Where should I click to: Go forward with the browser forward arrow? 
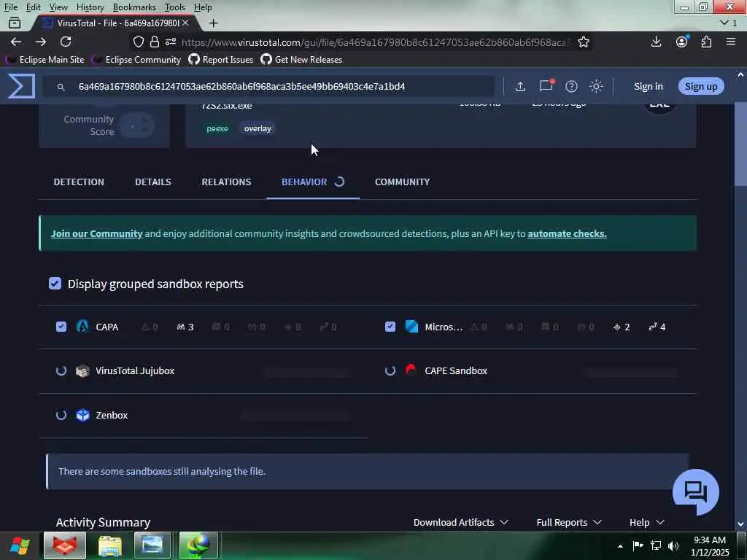click(x=41, y=42)
